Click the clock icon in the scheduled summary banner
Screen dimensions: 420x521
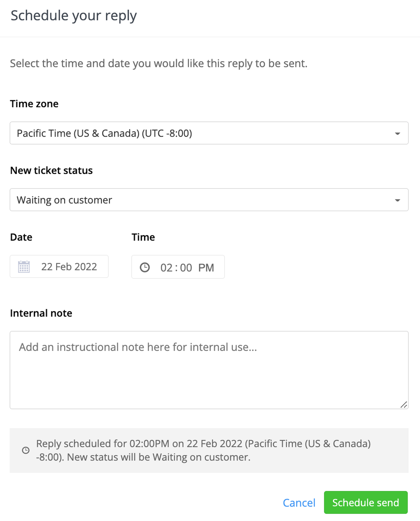26,450
